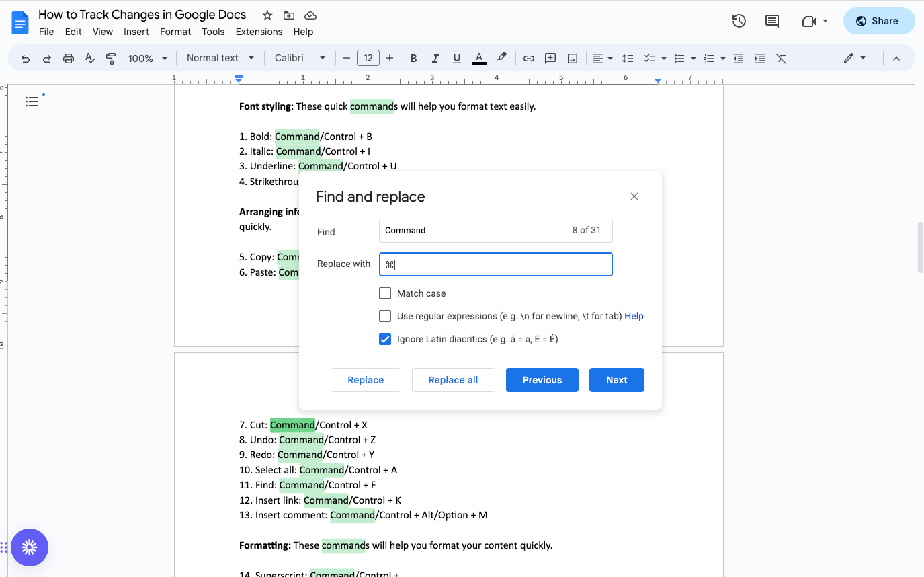The height and width of the screenshot is (577, 924).
Task: Insert a link using toolbar icon
Action: click(x=529, y=59)
